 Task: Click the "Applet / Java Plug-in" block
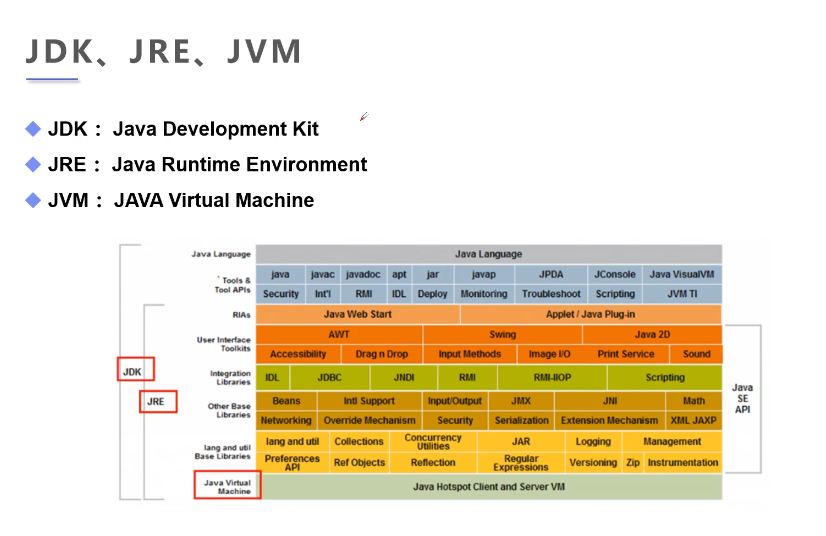click(x=591, y=314)
